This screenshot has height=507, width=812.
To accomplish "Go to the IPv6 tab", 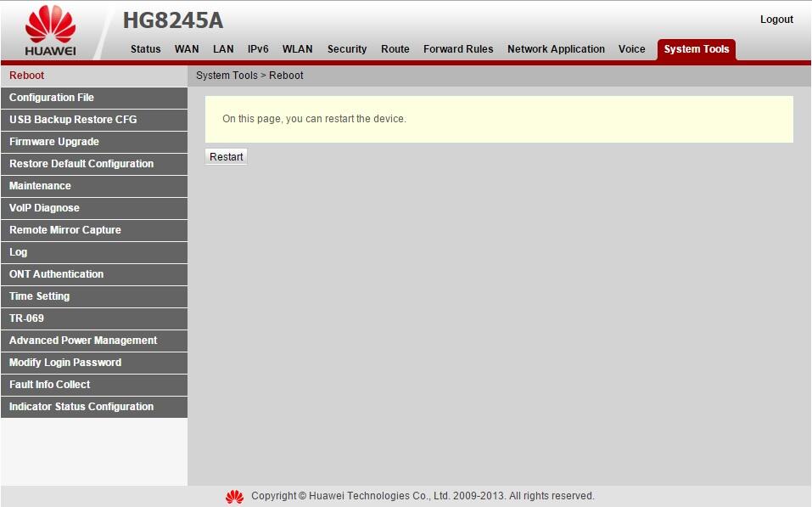I will click(258, 48).
